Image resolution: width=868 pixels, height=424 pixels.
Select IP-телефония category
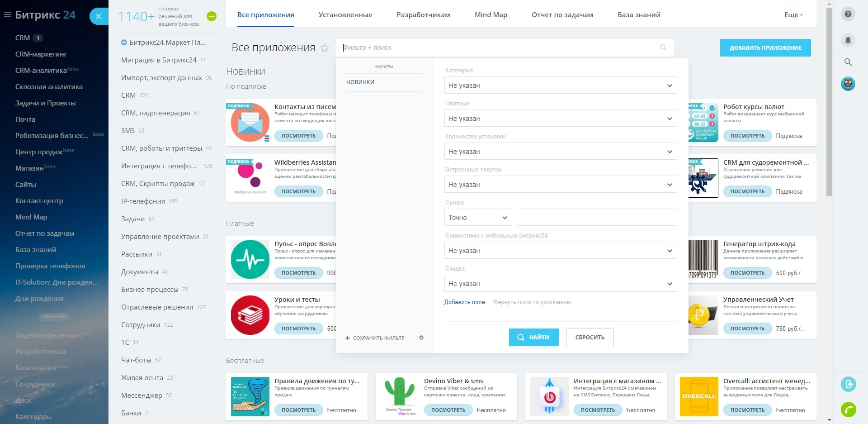click(x=143, y=201)
